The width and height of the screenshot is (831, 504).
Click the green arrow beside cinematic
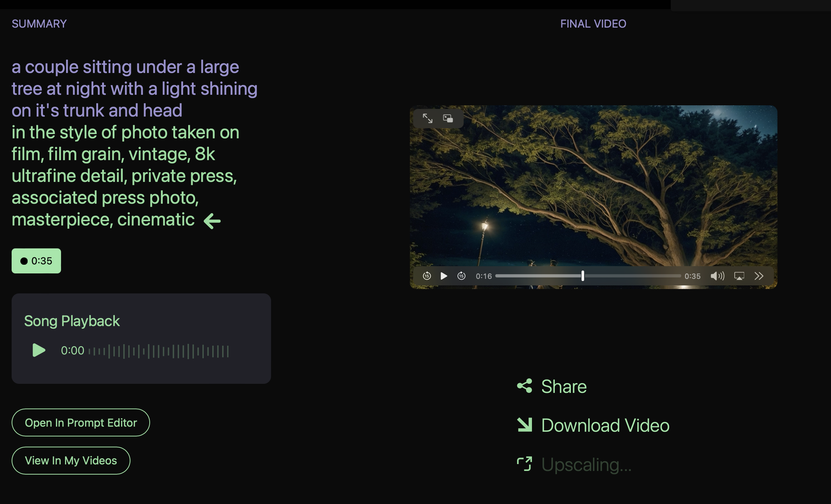click(x=212, y=221)
